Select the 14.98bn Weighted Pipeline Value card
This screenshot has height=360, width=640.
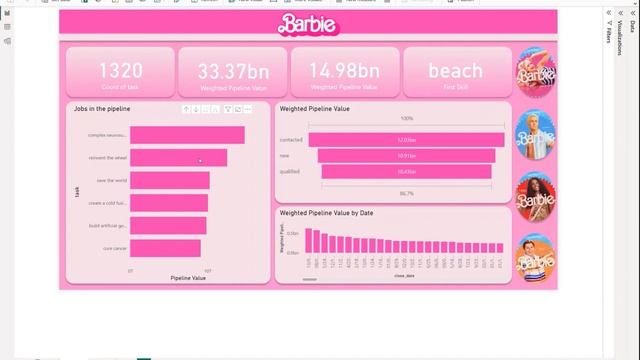[345, 72]
